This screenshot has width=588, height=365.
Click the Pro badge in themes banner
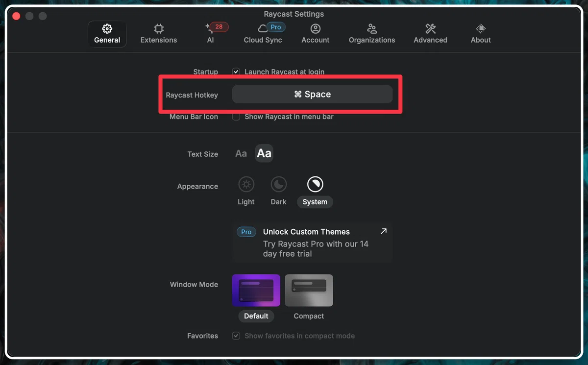click(x=246, y=232)
